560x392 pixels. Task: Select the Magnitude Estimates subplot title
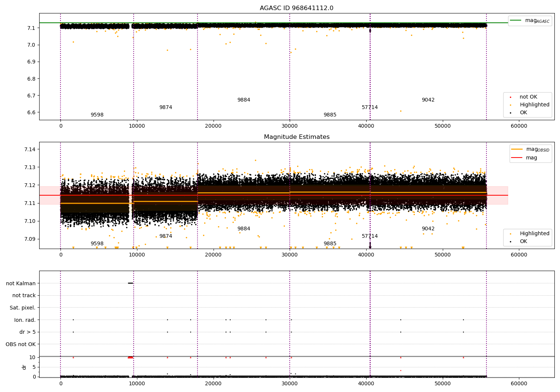[296, 137]
